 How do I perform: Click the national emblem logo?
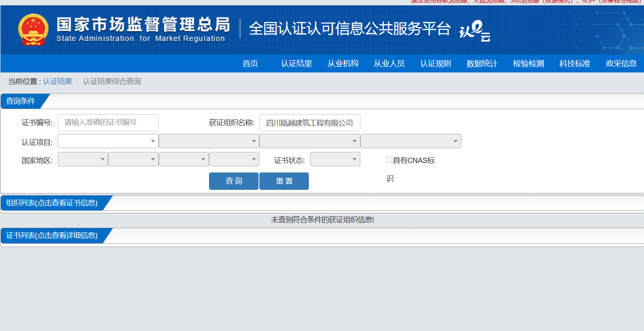[33, 30]
